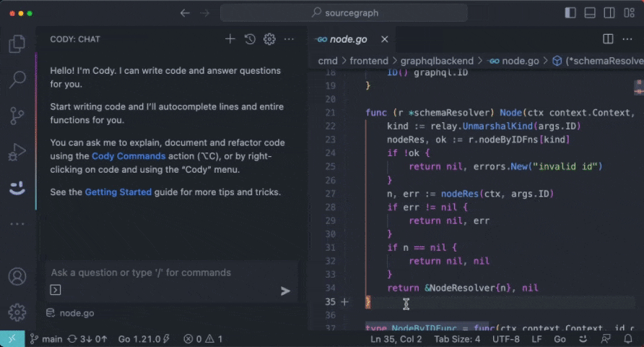Change indentation via Tab Size: 4
The width and height of the screenshot is (644, 347).
pyautogui.click(x=457, y=339)
